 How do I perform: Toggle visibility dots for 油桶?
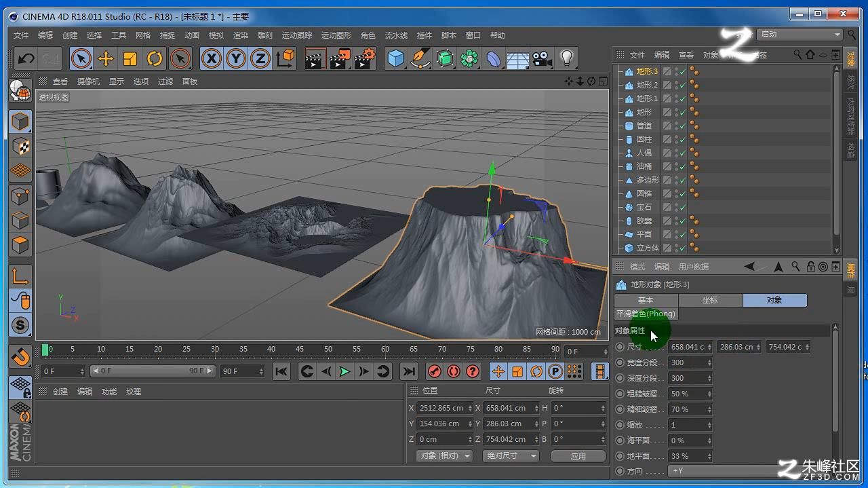[675, 166]
